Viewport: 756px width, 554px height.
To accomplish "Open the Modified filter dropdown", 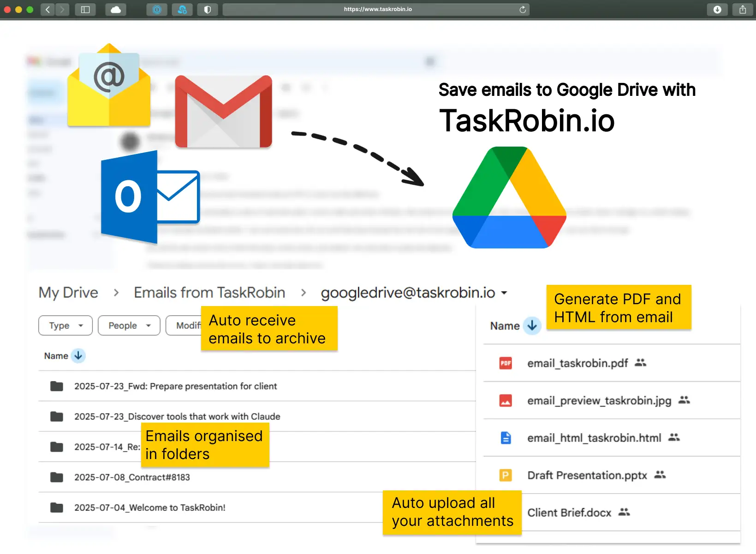I will [184, 325].
